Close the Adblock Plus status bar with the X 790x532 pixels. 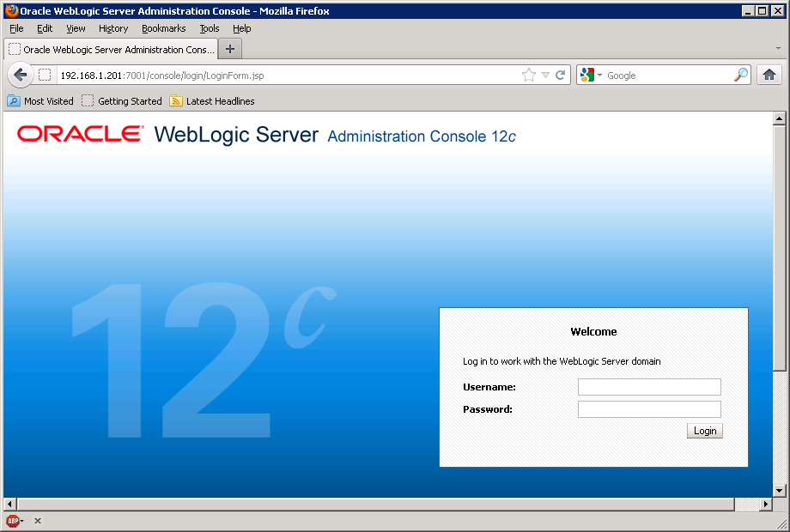(x=36, y=520)
